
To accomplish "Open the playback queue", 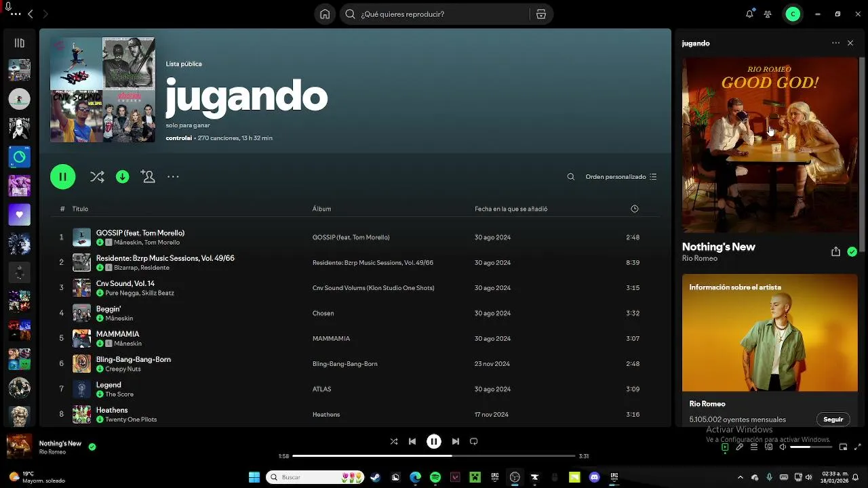I will click(754, 447).
